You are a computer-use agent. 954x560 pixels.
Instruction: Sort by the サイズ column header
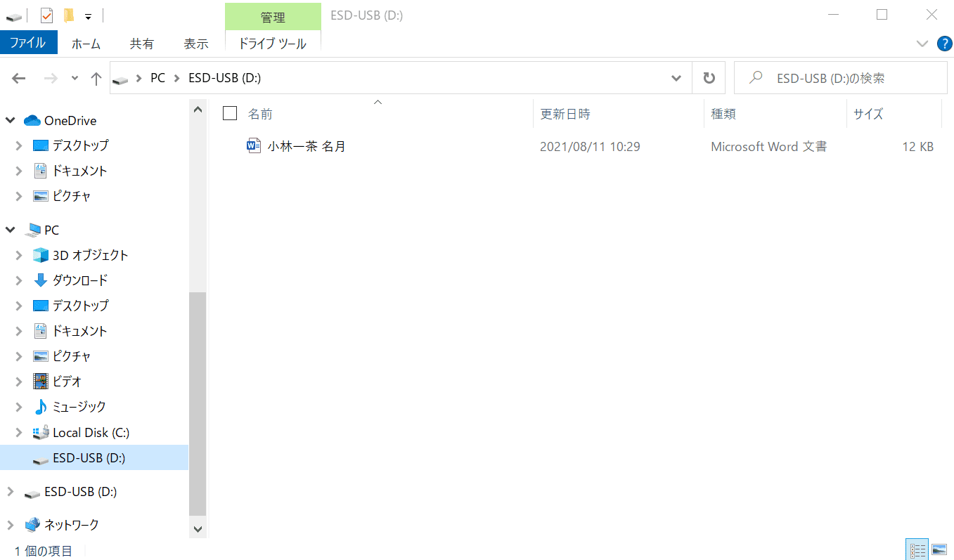click(868, 114)
